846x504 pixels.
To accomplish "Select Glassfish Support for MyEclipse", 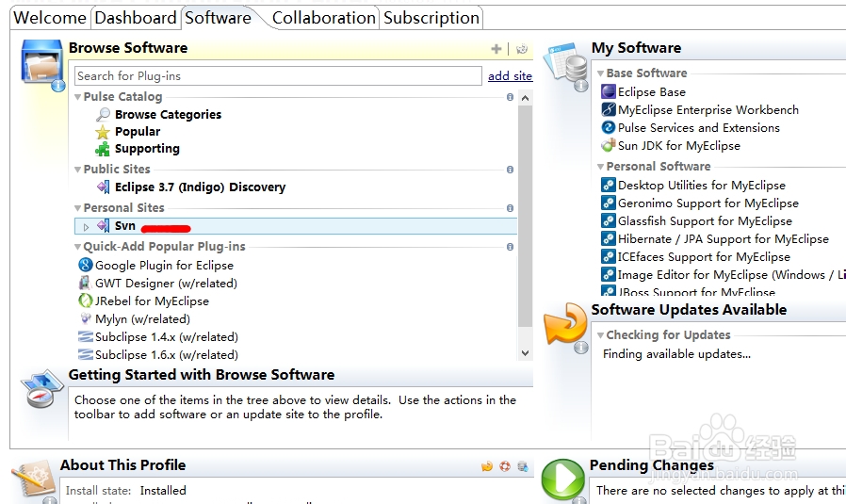I will (x=705, y=220).
